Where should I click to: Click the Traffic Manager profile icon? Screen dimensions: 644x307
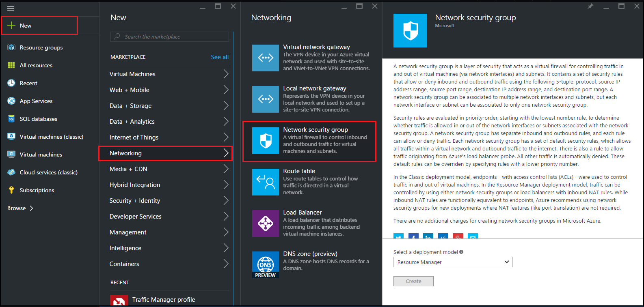point(119,301)
